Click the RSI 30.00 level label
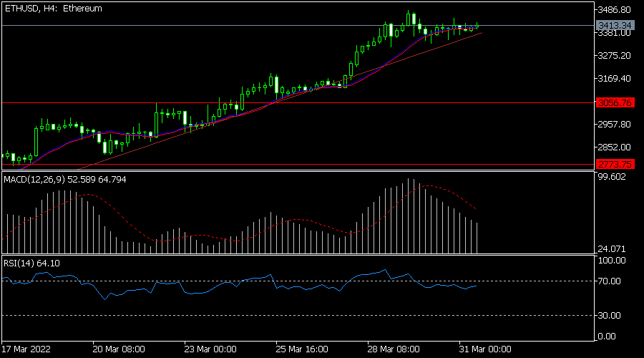The width and height of the screenshot is (644, 358). tap(610, 316)
